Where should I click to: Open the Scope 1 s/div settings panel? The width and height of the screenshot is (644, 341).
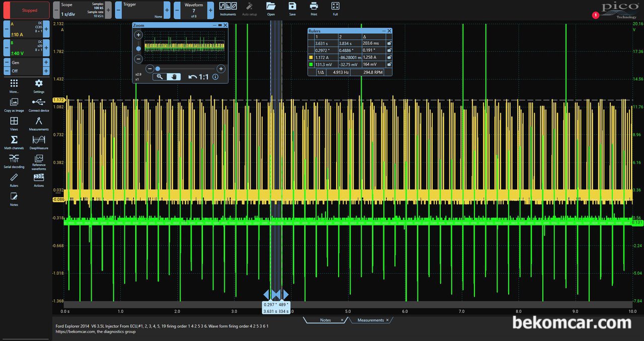(x=82, y=10)
